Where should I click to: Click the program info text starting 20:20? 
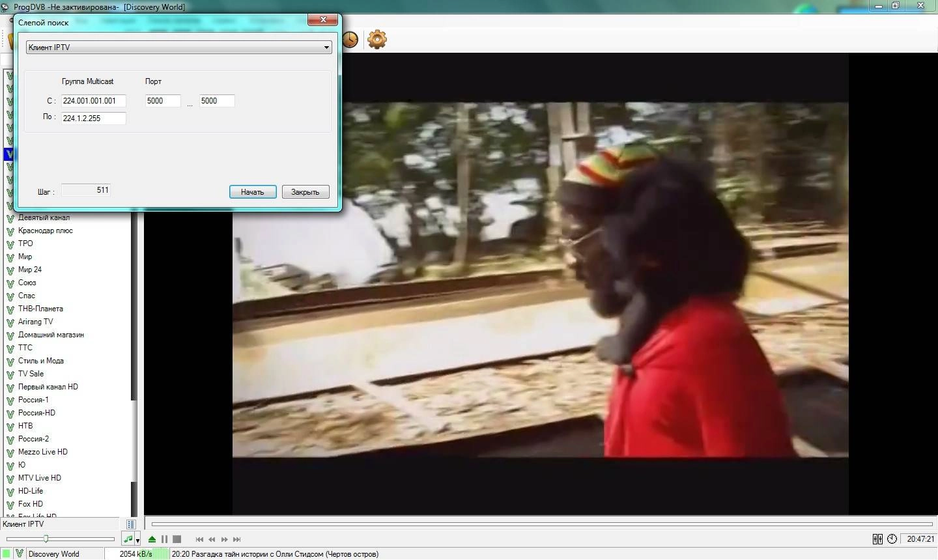(x=275, y=554)
